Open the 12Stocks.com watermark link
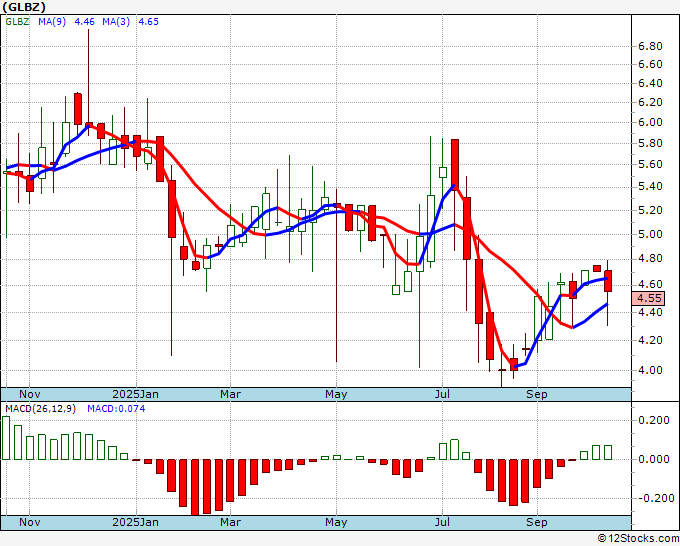This screenshot has width=680, height=546. click(x=636, y=538)
